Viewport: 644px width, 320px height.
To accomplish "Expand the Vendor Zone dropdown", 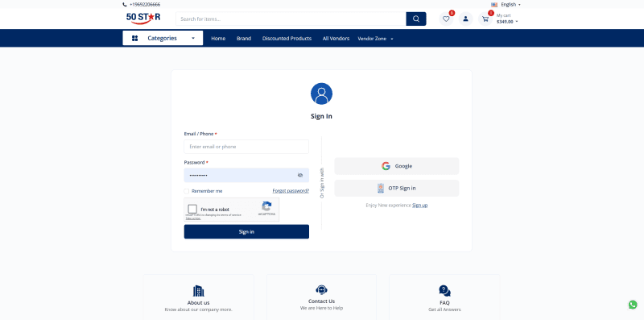I will [x=392, y=39].
